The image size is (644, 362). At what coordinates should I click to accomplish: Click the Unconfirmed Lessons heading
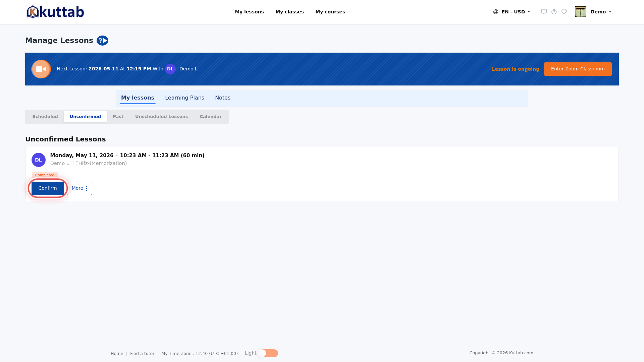click(65, 139)
